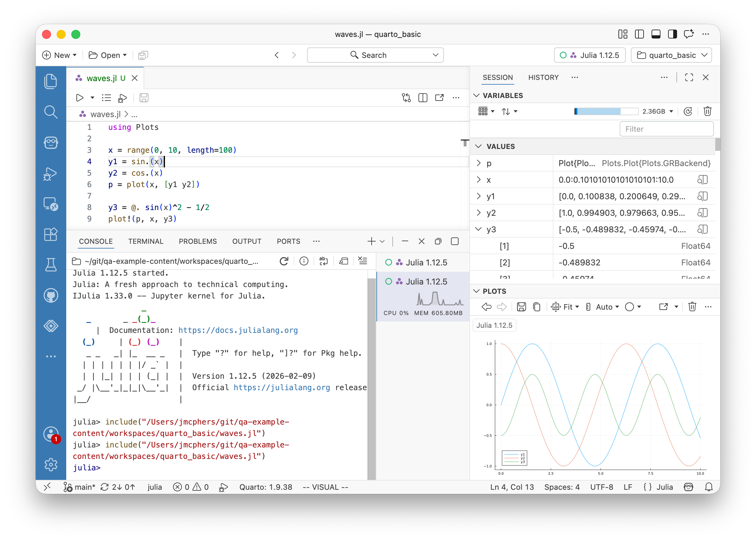The height and width of the screenshot is (541, 756).
Task: Open the New file dropdown
Action: (60, 55)
